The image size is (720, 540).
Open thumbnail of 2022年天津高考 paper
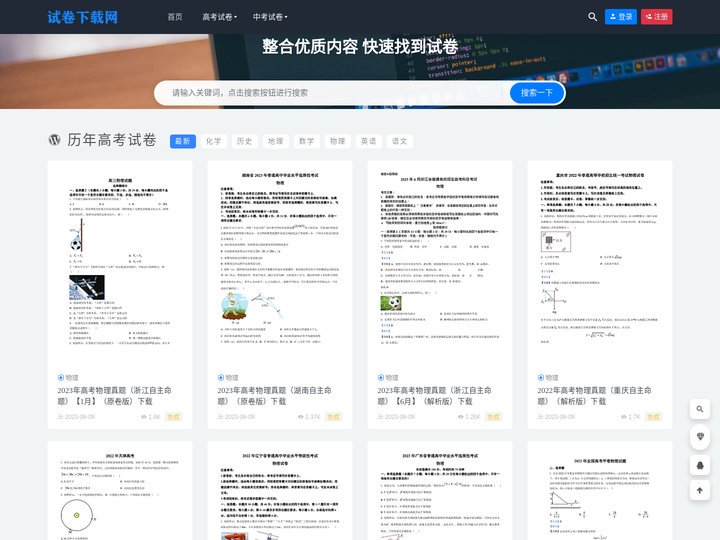pyautogui.click(x=120, y=490)
